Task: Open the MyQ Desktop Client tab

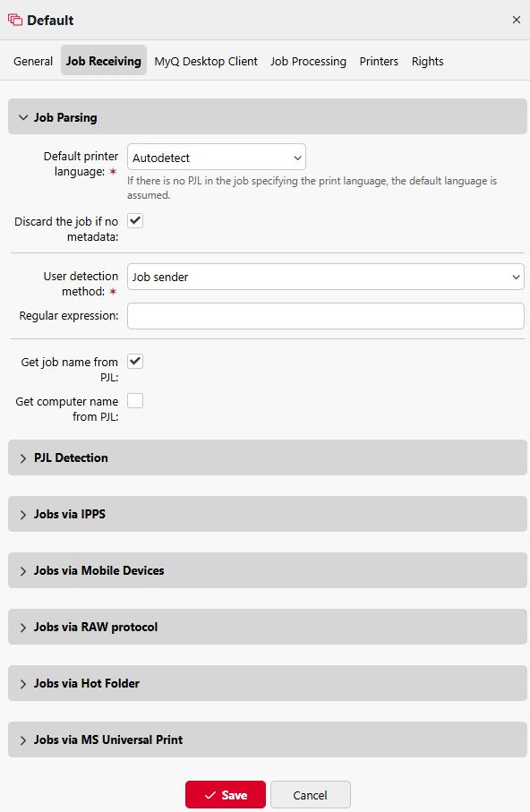Action: [x=205, y=61]
